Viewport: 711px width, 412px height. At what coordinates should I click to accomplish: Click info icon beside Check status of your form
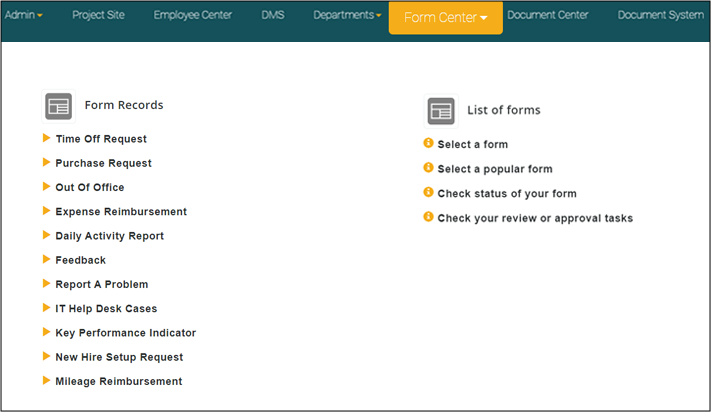pyautogui.click(x=429, y=192)
